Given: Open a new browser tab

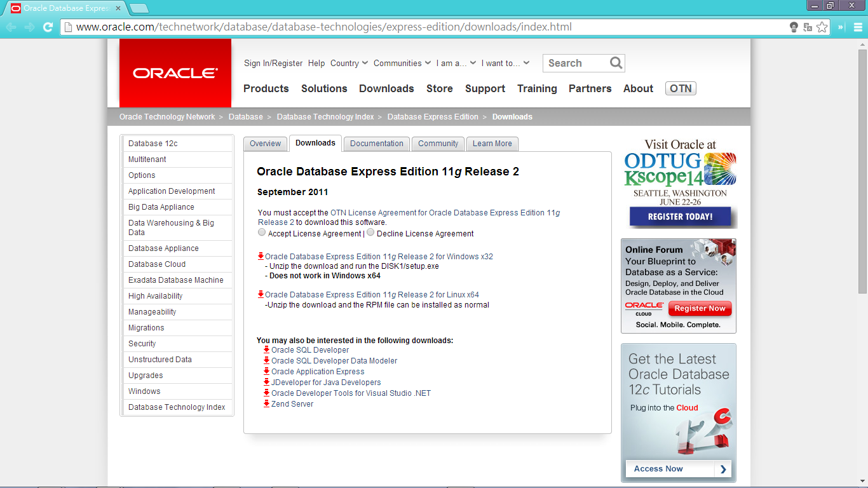Looking at the screenshot, I should click(x=139, y=8).
